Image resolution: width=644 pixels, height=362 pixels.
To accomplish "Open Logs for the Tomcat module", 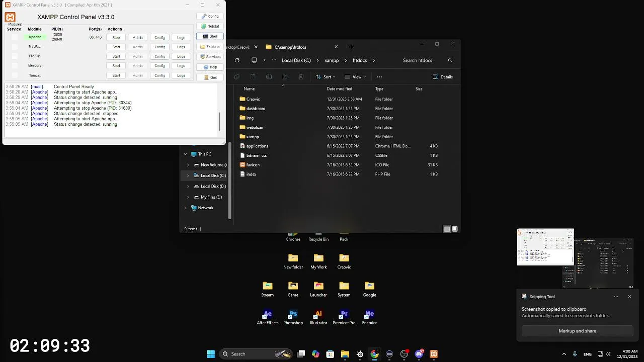I will coord(181,75).
